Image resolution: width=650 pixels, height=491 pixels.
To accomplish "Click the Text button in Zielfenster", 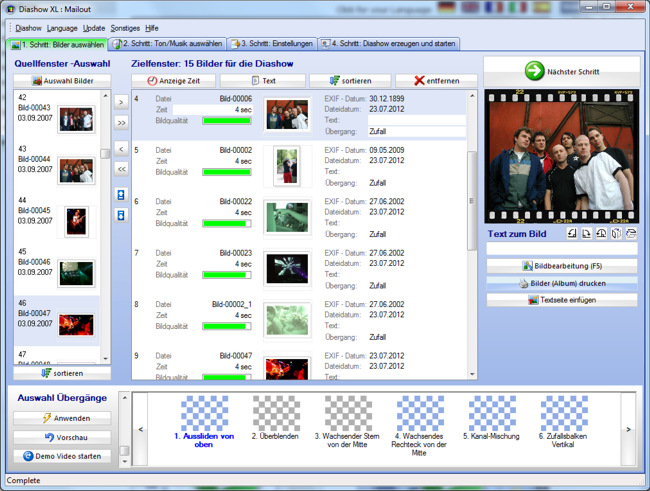I will [263, 81].
